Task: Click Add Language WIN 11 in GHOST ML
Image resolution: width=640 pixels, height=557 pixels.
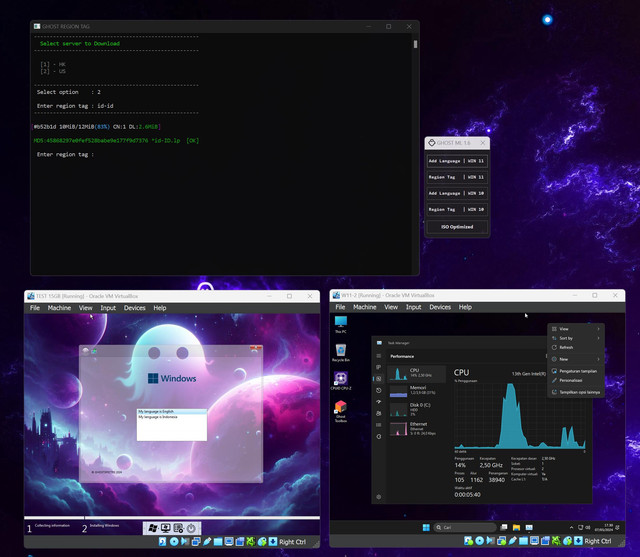Action: click(457, 161)
